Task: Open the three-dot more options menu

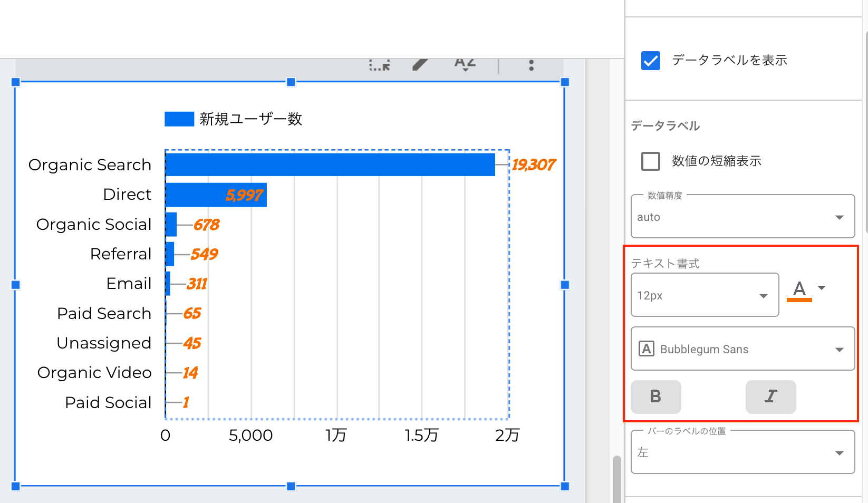Action: coord(531,65)
